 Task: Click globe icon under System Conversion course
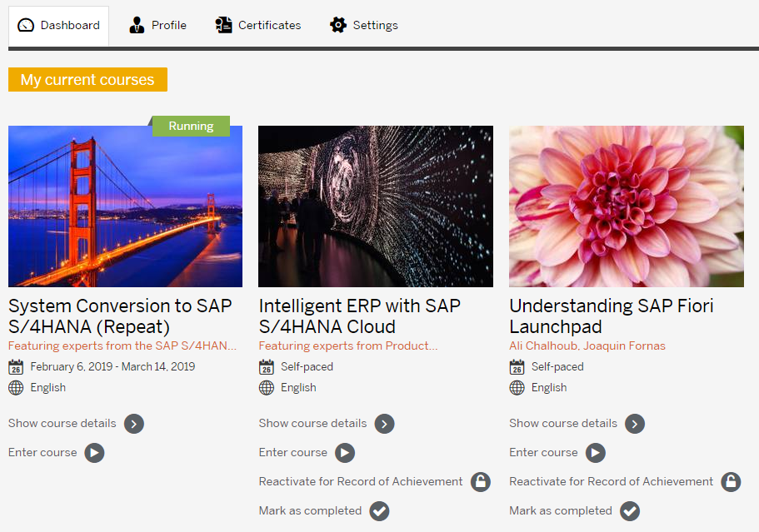click(x=16, y=388)
